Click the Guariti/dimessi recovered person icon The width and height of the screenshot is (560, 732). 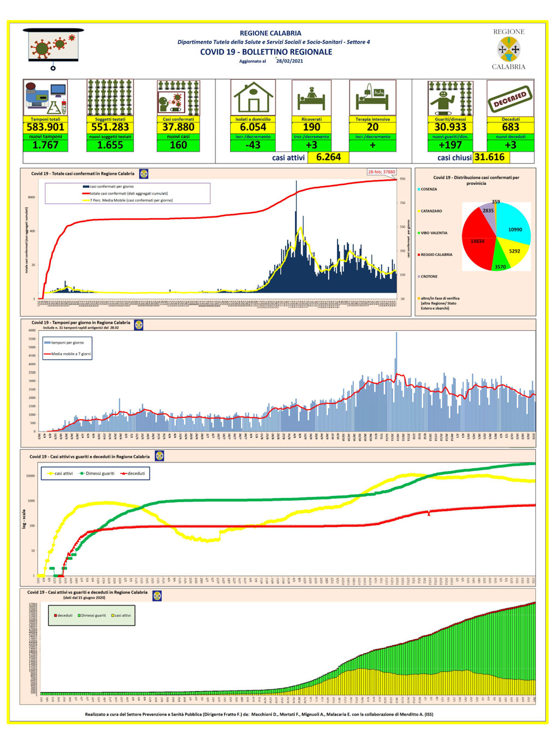450,98
